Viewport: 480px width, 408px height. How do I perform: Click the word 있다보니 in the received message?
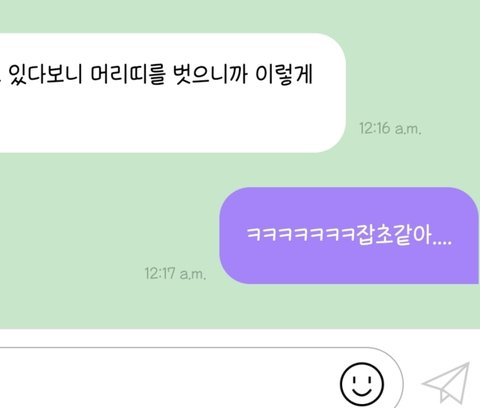[45, 74]
